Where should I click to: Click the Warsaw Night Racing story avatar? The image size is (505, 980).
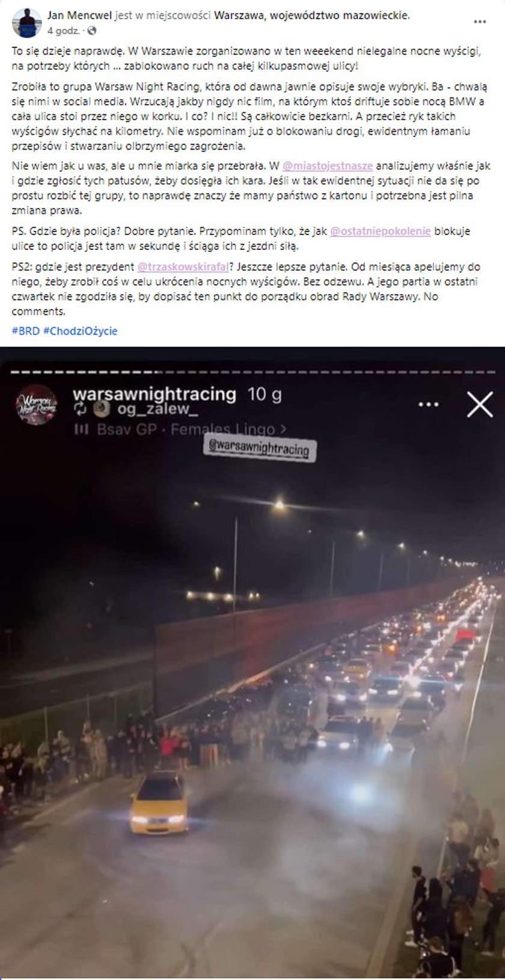pos(37,406)
